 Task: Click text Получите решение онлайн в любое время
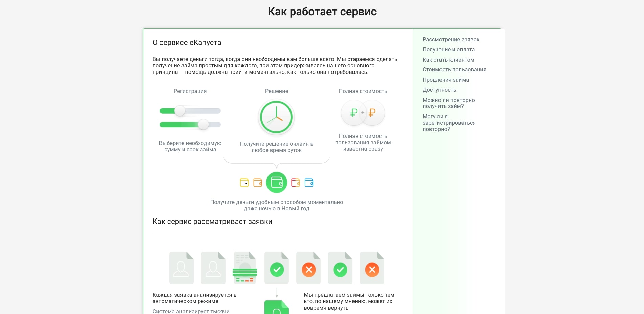pos(277,147)
